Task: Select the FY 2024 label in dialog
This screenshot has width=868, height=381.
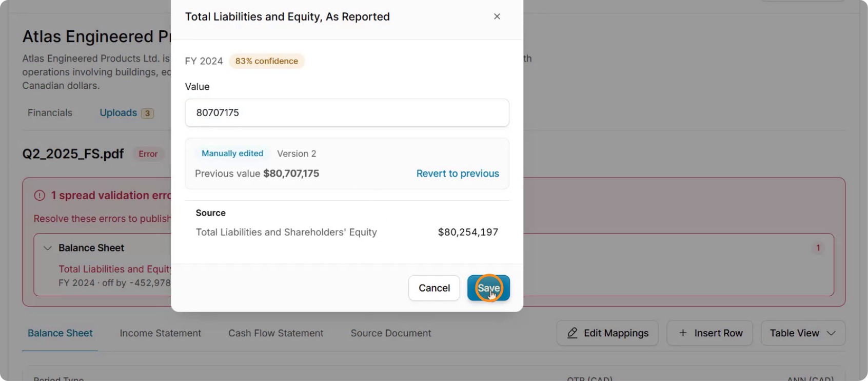Action: click(204, 61)
